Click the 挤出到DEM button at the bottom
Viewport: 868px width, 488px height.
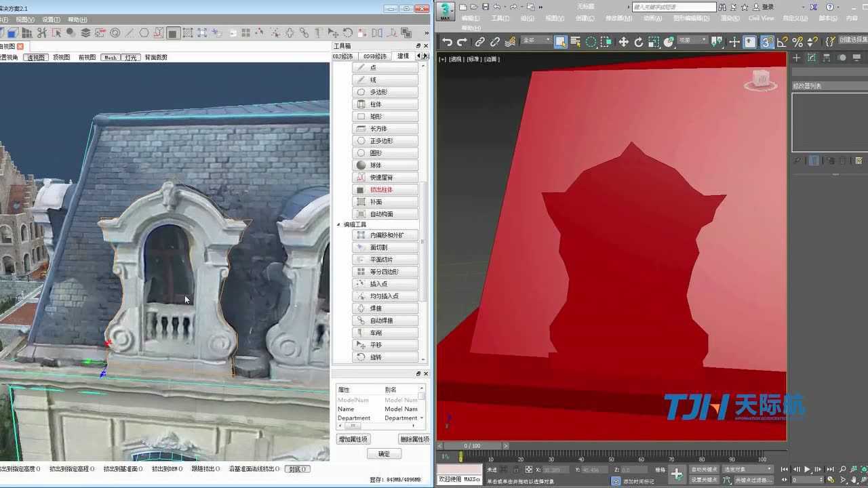[x=166, y=468]
